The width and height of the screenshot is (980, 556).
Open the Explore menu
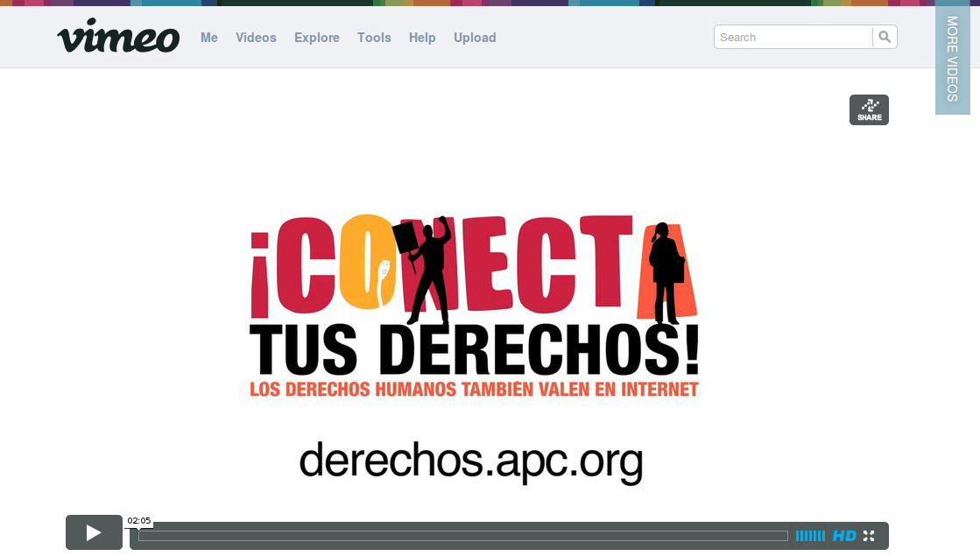click(x=317, y=38)
